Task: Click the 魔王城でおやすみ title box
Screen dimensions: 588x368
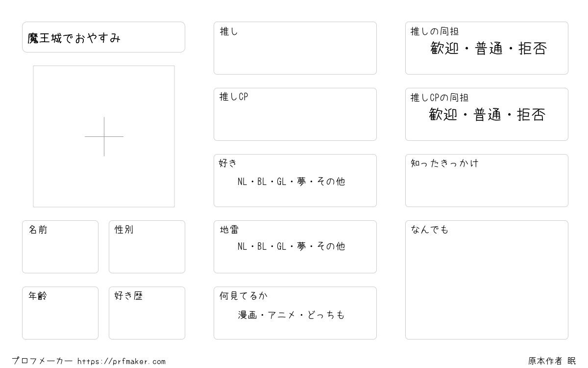Action: pyautogui.click(x=103, y=37)
